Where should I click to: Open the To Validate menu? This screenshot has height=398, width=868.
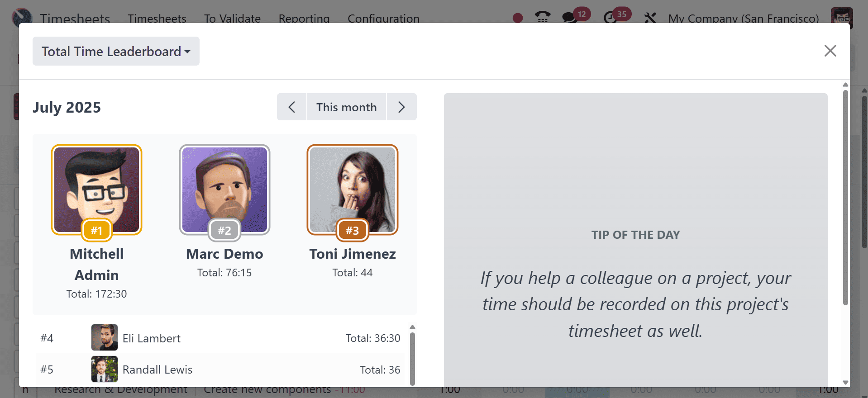232,19
